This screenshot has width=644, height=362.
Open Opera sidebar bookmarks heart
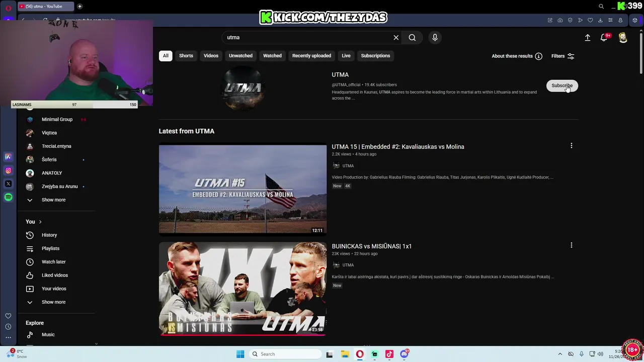(8, 316)
